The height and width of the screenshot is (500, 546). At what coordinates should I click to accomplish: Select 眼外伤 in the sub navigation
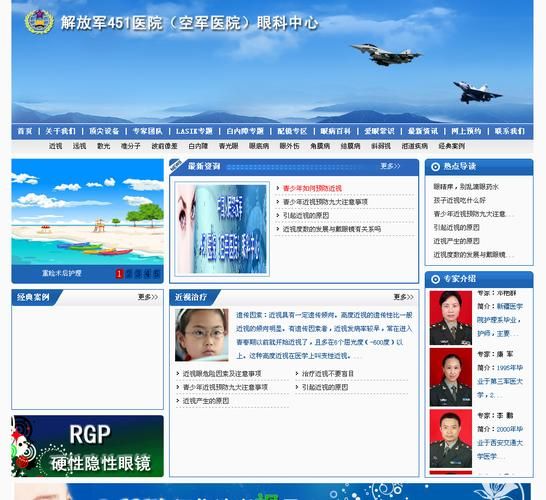tap(289, 146)
